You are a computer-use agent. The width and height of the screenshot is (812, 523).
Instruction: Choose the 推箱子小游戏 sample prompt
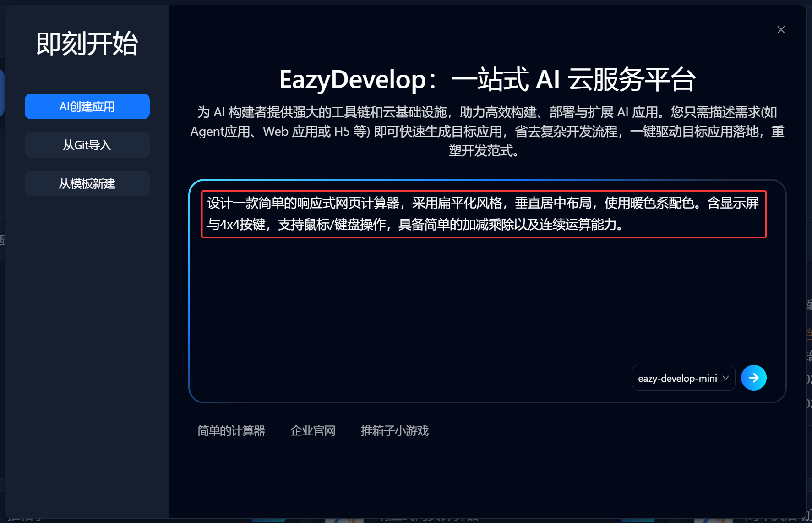tap(394, 430)
